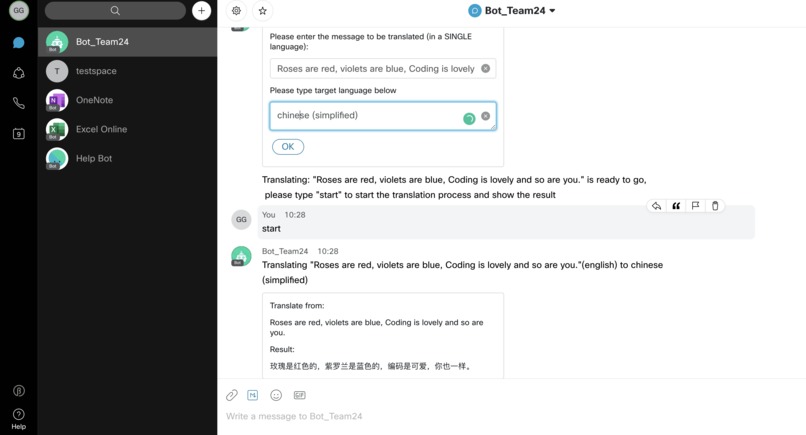Expand the Bot_Team24 title dropdown arrow

(553, 10)
